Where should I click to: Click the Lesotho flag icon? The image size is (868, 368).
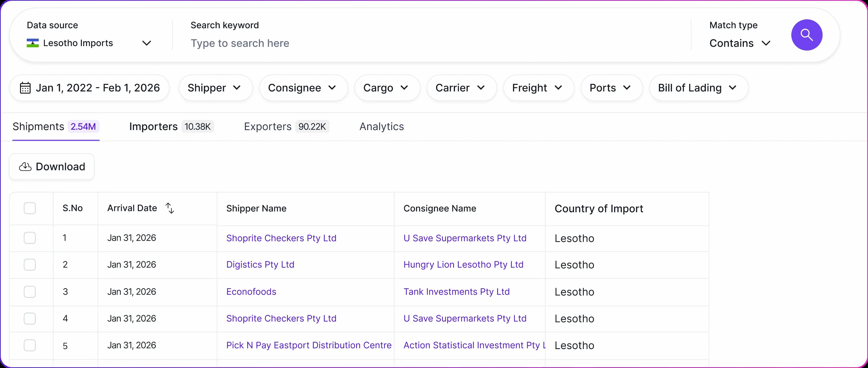pos(33,43)
